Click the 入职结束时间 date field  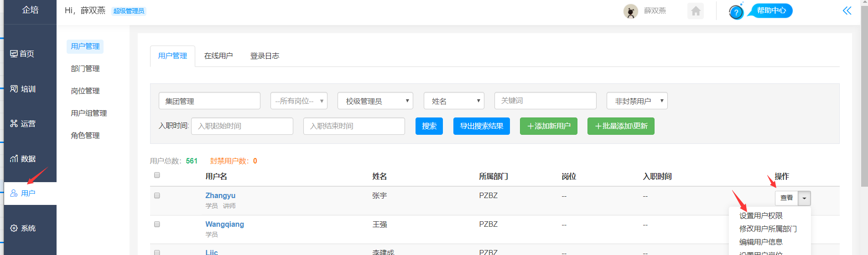tap(354, 126)
